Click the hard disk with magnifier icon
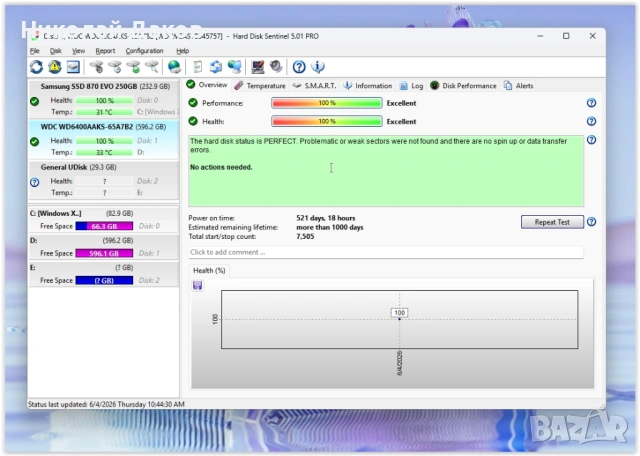This screenshot has width=640, height=456. pyautogui.click(x=152, y=67)
